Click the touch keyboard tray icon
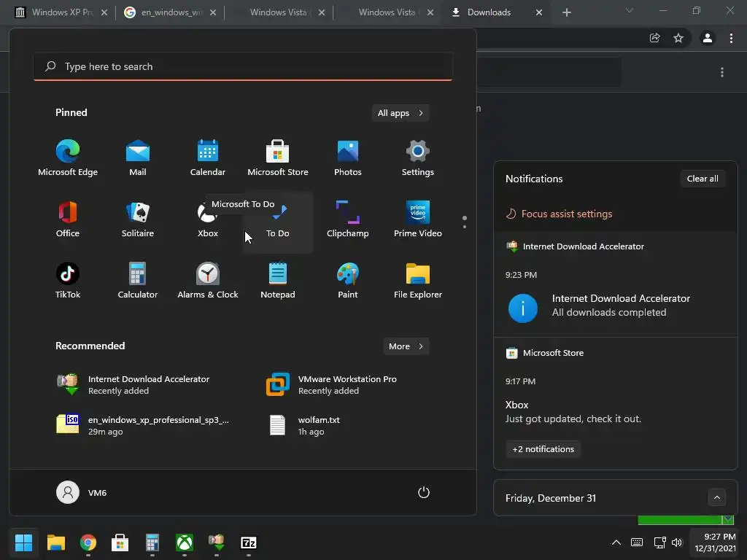Viewport: 747px width, 560px height. pos(636,542)
